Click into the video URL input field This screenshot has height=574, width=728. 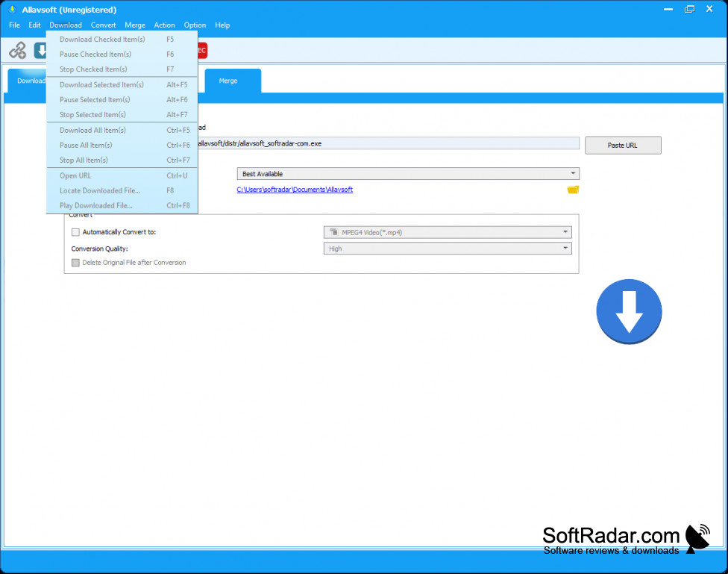click(388, 143)
